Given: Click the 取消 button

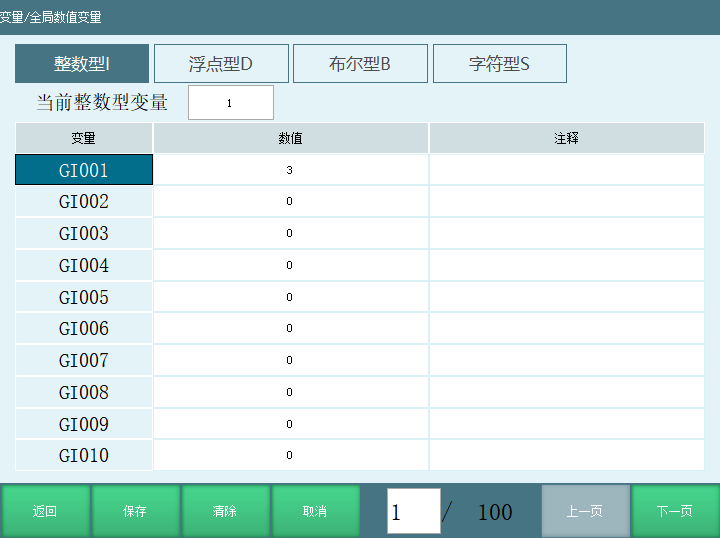Looking at the screenshot, I should [x=315, y=511].
